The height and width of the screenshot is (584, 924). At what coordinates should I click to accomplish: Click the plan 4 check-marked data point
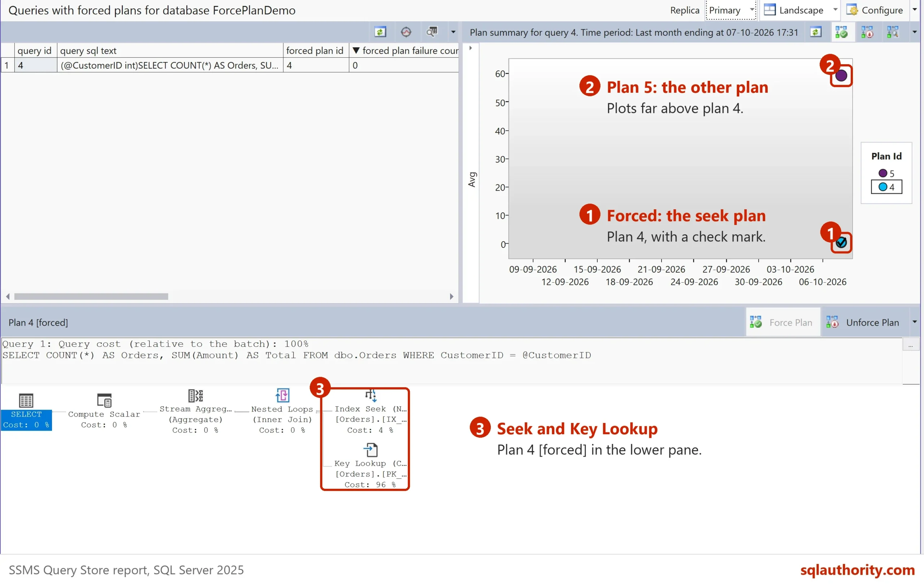coord(841,243)
